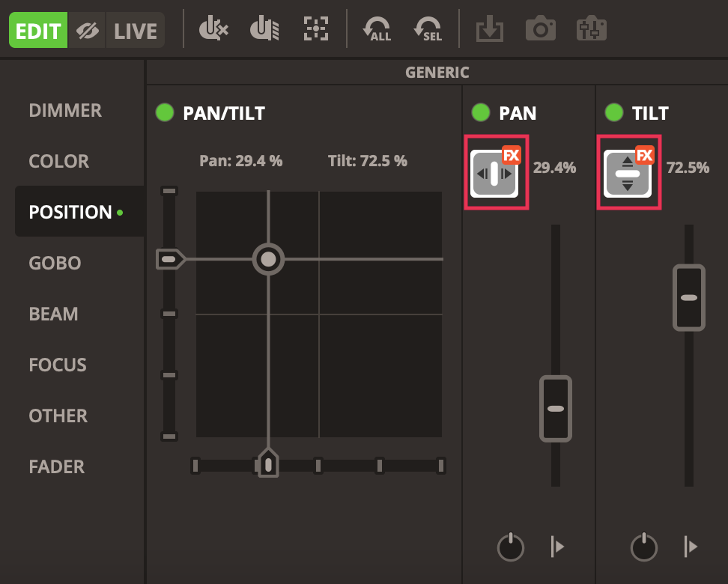Switch to the GOBO category tab

click(x=55, y=264)
